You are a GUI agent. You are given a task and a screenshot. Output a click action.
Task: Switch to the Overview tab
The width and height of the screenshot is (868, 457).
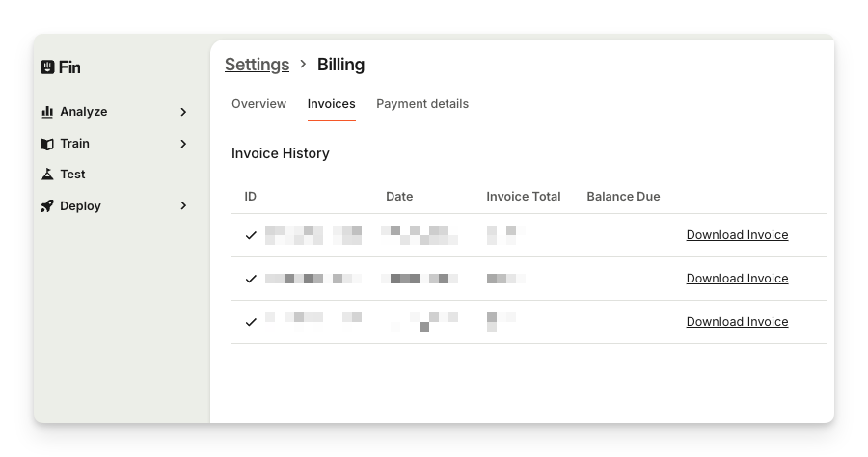[258, 104]
